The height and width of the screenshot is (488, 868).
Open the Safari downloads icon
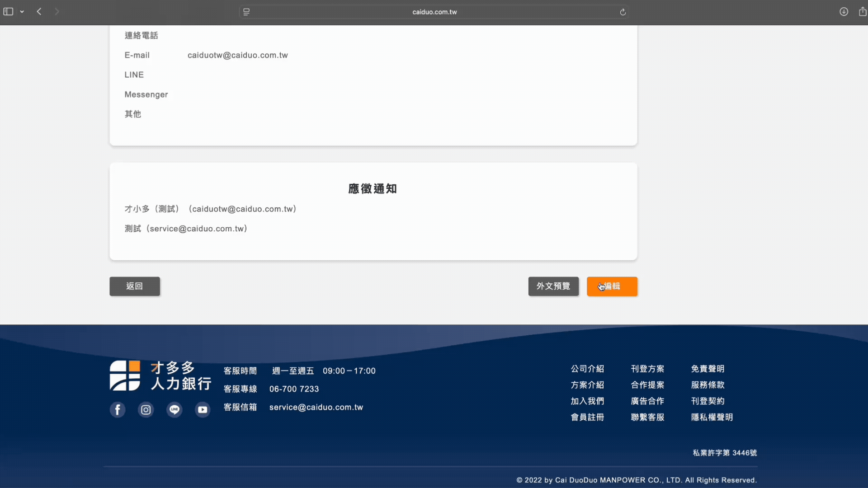[x=844, y=12]
